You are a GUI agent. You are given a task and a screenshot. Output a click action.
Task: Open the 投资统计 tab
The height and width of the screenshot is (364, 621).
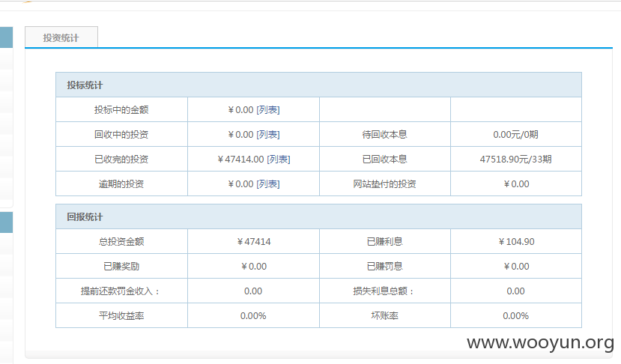pyautogui.click(x=61, y=37)
